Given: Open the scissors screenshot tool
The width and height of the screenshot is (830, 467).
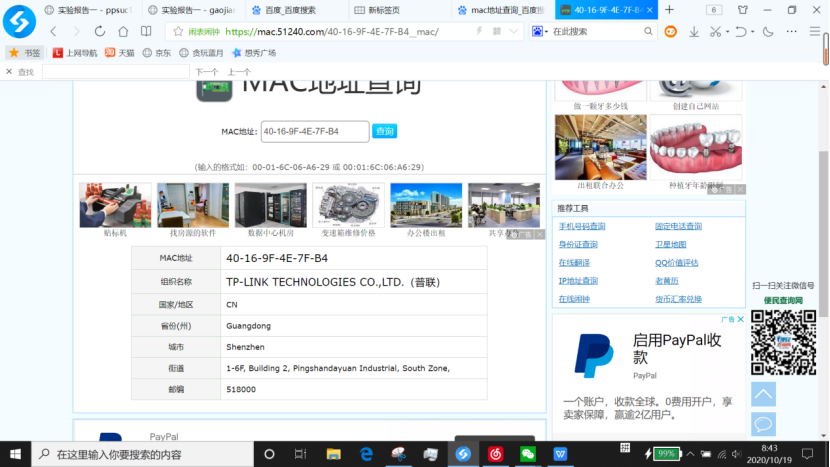Looking at the screenshot, I should pyautogui.click(x=716, y=32).
